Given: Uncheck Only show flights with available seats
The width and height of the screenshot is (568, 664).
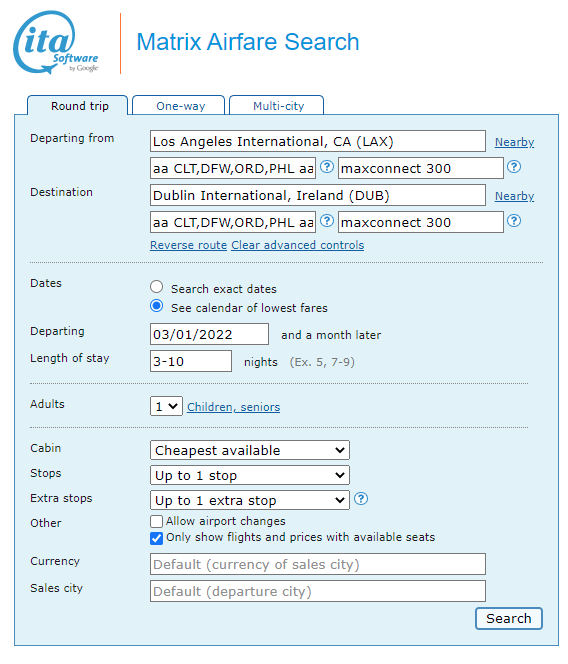Looking at the screenshot, I should tap(156, 538).
